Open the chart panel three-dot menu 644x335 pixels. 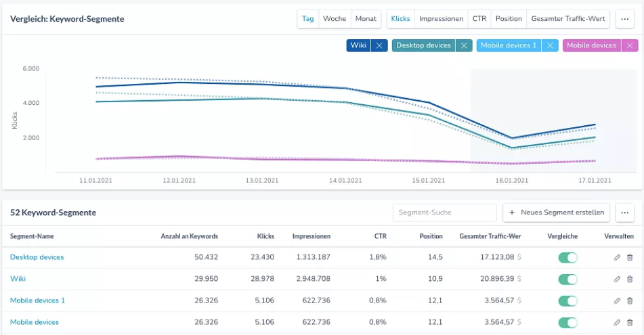click(x=624, y=19)
